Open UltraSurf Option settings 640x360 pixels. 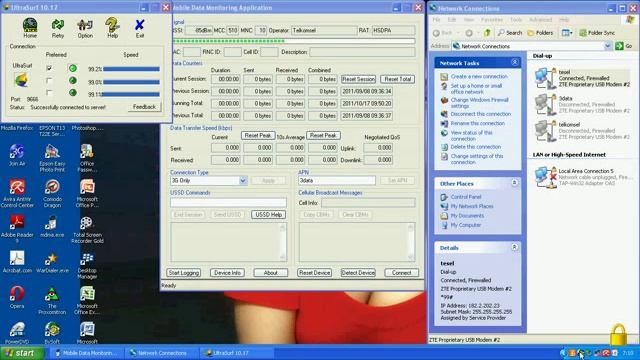click(85, 28)
